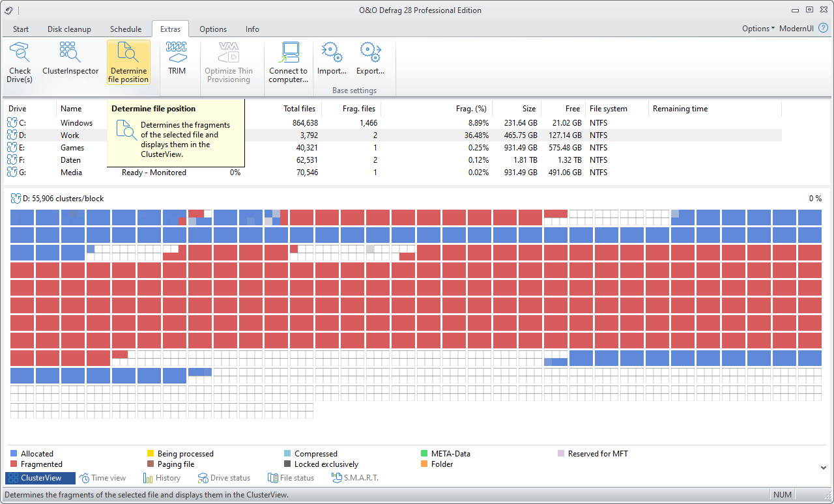Click the Fragmented red legend swatch
Viewport: 834px width, 504px height.
click(14, 464)
